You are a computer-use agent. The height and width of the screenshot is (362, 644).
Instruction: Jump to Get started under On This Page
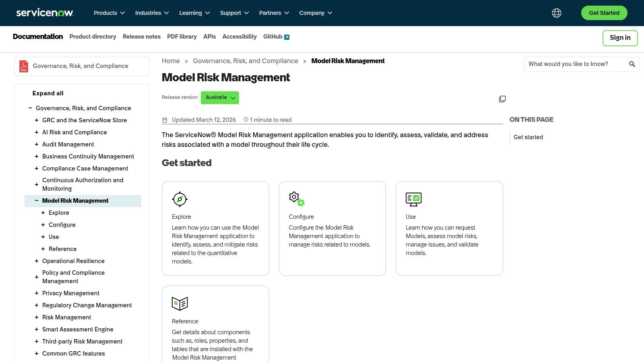click(528, 137)
